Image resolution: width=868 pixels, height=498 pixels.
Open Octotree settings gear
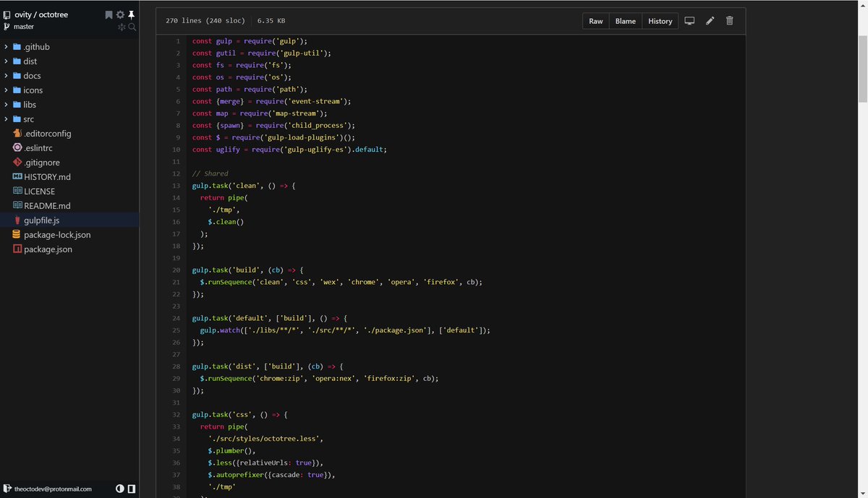pyautogui.click(x=120, y=14)
